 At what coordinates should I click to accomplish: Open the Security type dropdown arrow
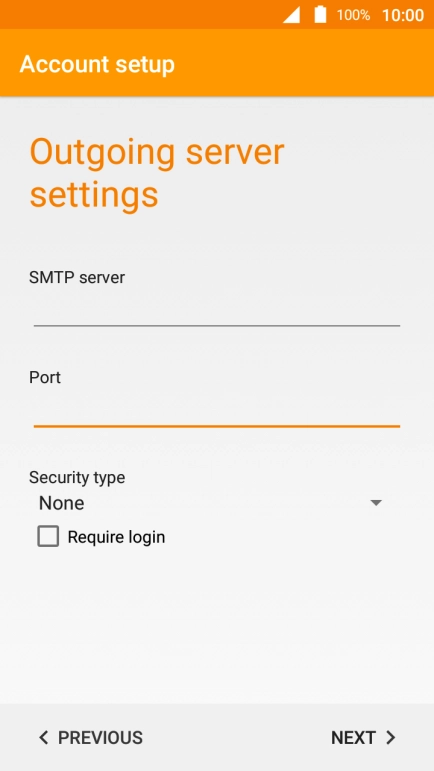coord(376,503)
